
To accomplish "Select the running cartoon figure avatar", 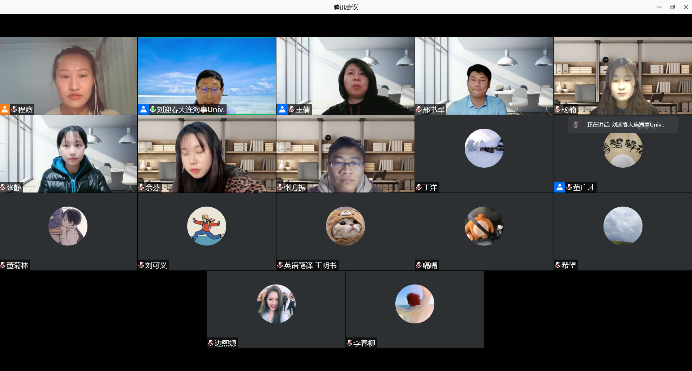I will pyautogui.click(x=207, y=226).
